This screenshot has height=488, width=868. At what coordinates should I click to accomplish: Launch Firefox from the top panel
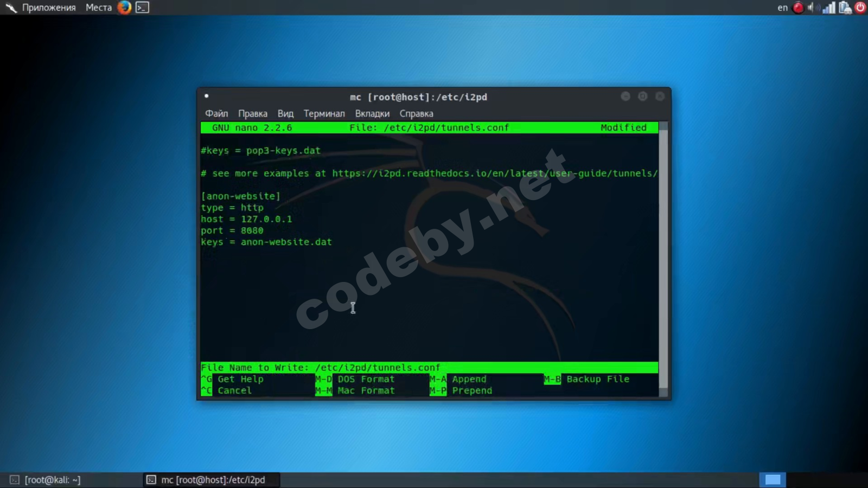(x=124, y=8)
